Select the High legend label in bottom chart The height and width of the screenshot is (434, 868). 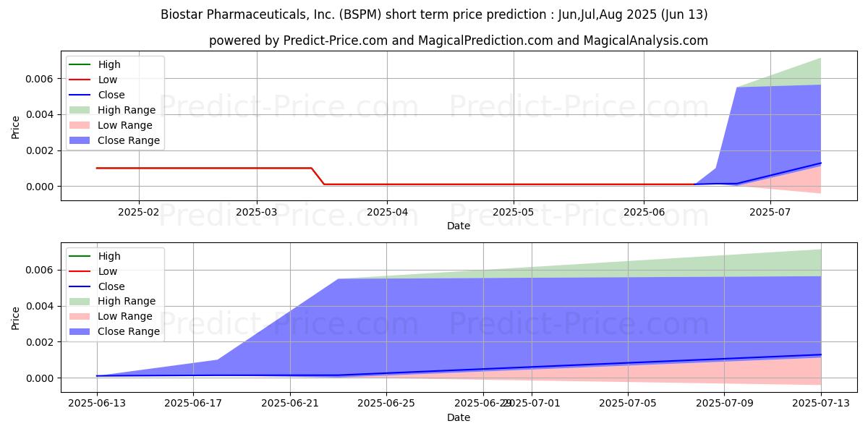109,256
